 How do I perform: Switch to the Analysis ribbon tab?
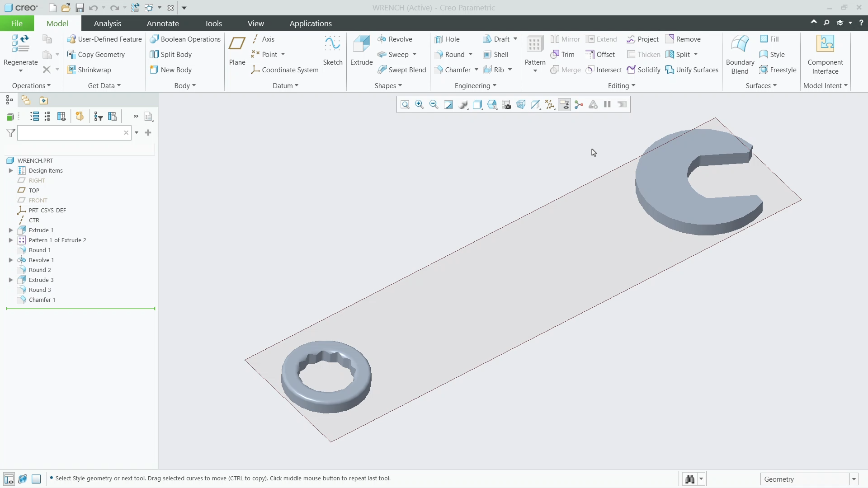[x=108, y=23]
